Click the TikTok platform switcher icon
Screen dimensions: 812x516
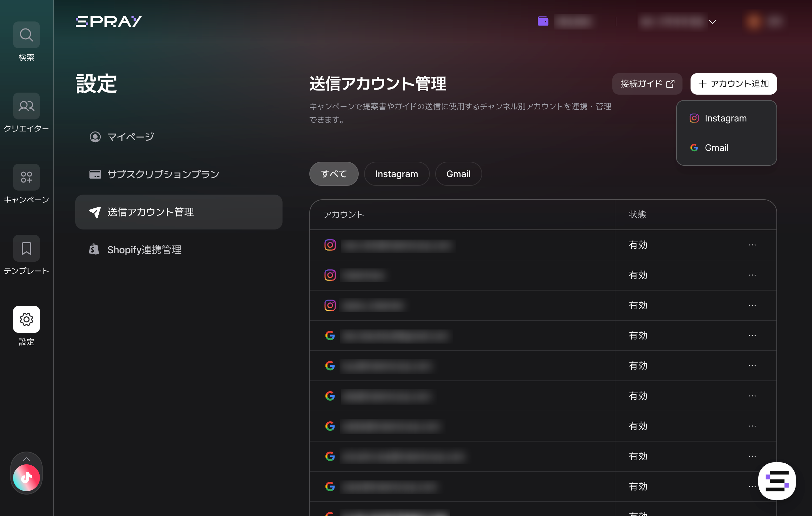tap(26, 477)
